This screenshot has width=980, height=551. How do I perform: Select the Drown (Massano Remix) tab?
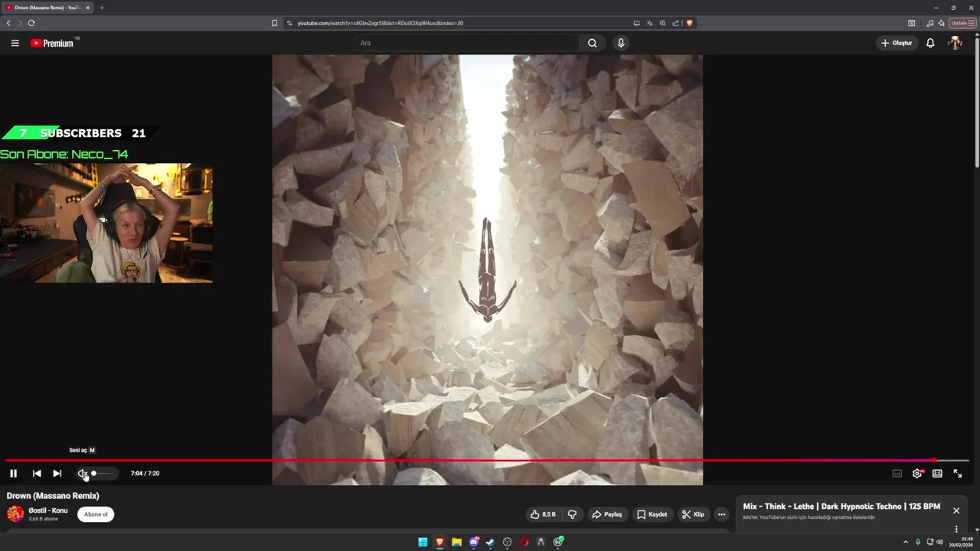coord(46,8)
